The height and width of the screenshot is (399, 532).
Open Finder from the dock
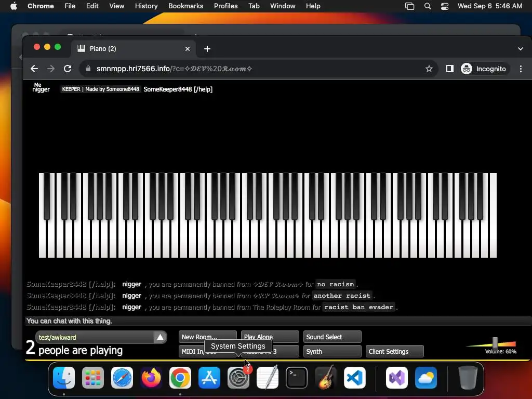pyautogui.click(x=64, y=378)
